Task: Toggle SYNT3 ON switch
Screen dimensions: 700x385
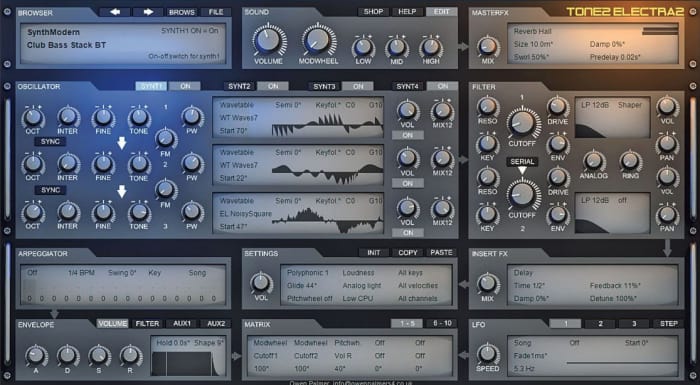Action: pos(358,86)
